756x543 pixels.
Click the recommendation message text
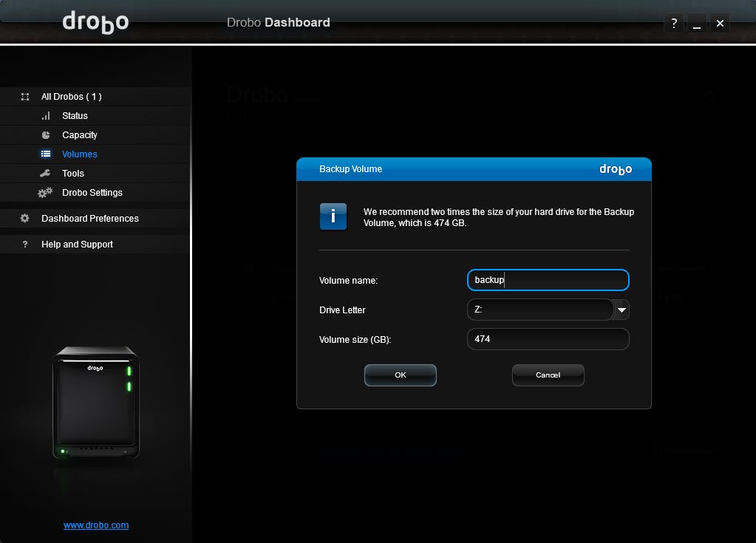(499, 217)
